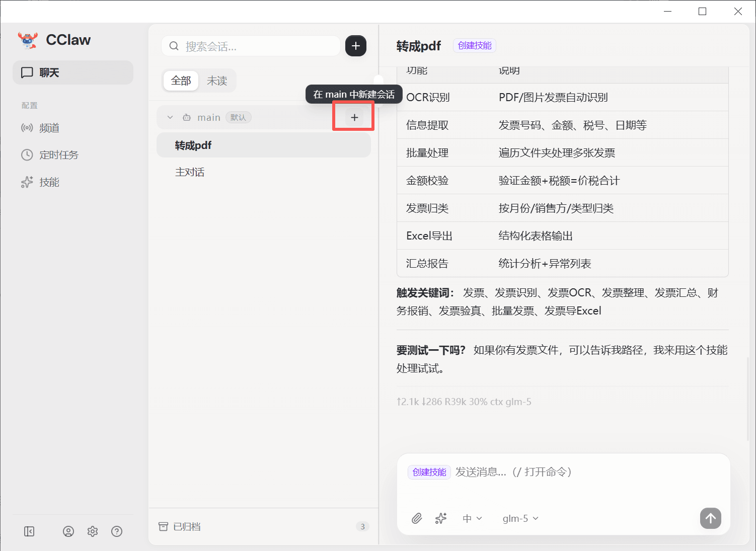
Task: Switch to the 未读 tab
Action: point(217,81)
